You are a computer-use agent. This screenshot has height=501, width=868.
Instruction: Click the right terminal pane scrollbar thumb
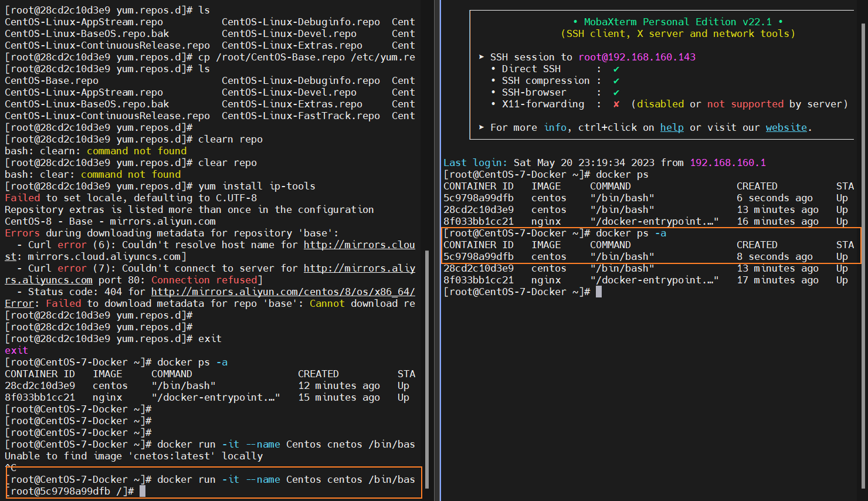(x=863, y=255)
